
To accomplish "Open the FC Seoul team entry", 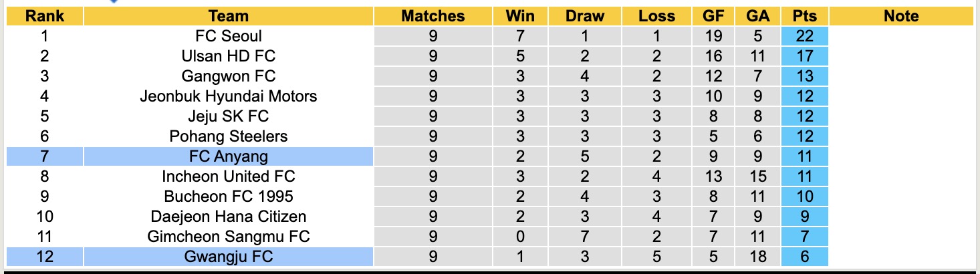I will 228,36.
